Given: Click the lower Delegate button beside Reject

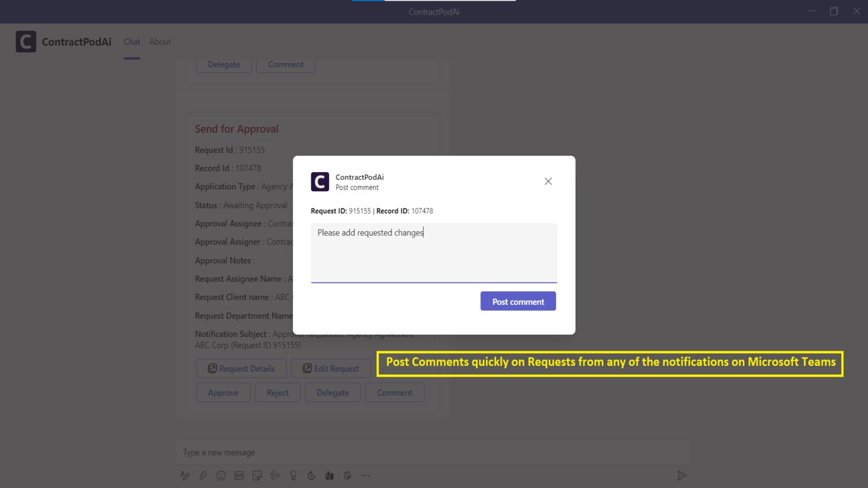Looking at the screenshot, I should click(333, 393).
